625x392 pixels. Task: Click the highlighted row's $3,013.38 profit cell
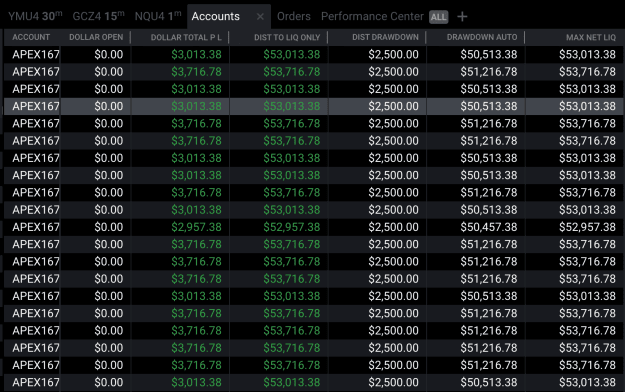pos(197,106)
